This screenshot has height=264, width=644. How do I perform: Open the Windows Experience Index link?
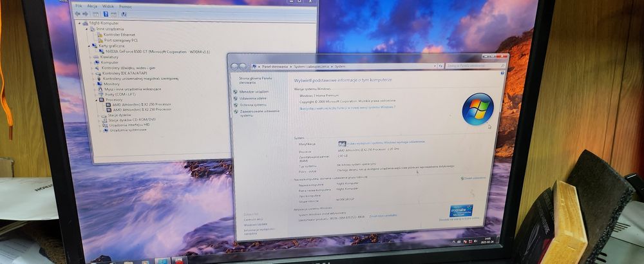pos(386,142)
